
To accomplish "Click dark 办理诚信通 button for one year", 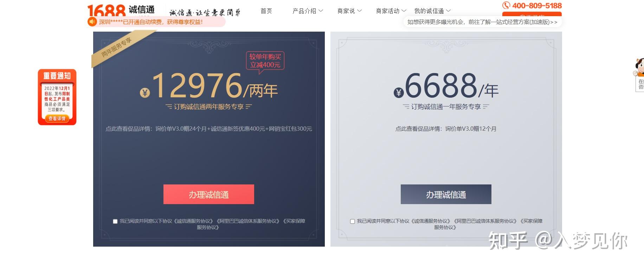I will tap(446, 194).
